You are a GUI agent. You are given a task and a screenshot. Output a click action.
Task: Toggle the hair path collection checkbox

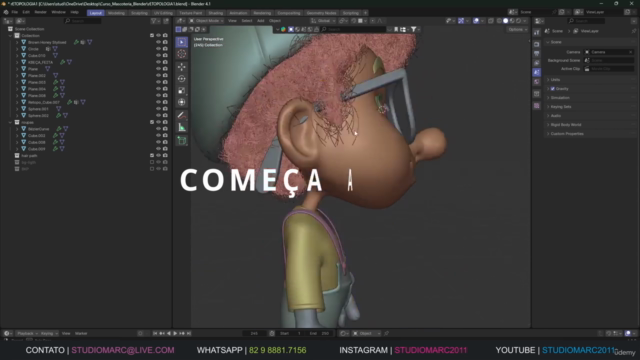pos(152,156)
